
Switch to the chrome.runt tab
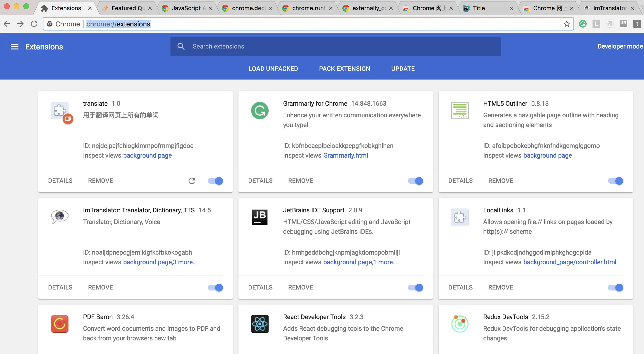click(x=308, y=8)
